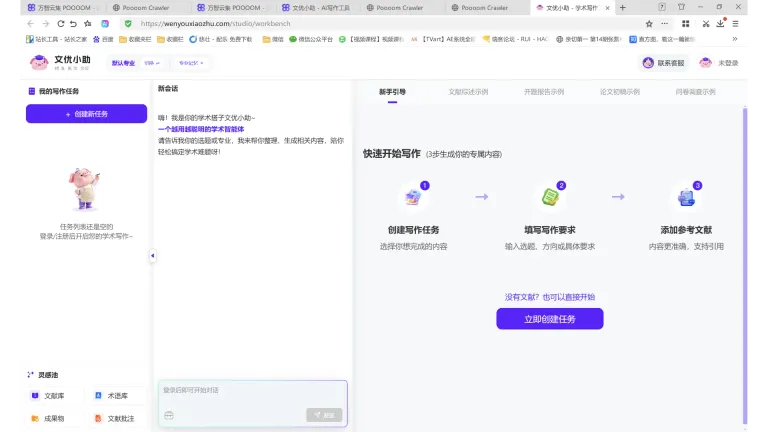This screenshot has width=768, height=432.
Task: Close the active 文优小助 browser tab
Action: coord(607,8)
